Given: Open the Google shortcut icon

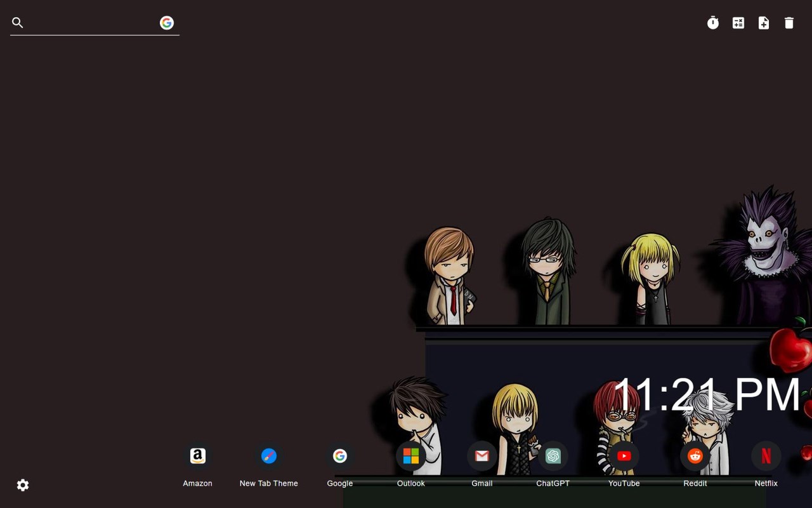Looking at the screenshot, I should (340, 456).
